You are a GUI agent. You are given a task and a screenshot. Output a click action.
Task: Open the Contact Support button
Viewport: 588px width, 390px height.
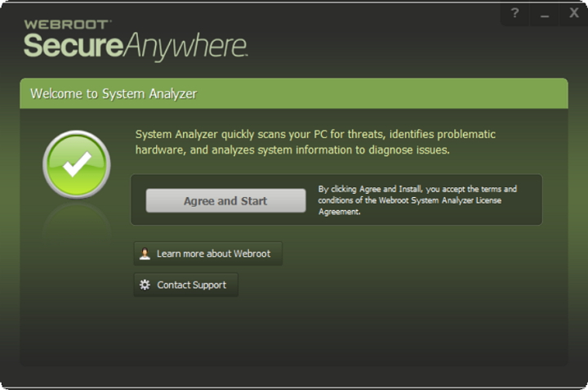click(x=185, y=285)
